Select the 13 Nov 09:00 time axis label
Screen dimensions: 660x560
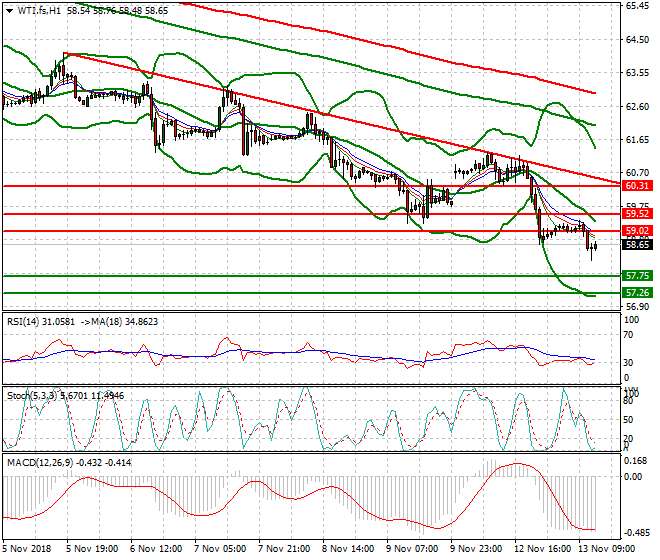click(607, 549)
